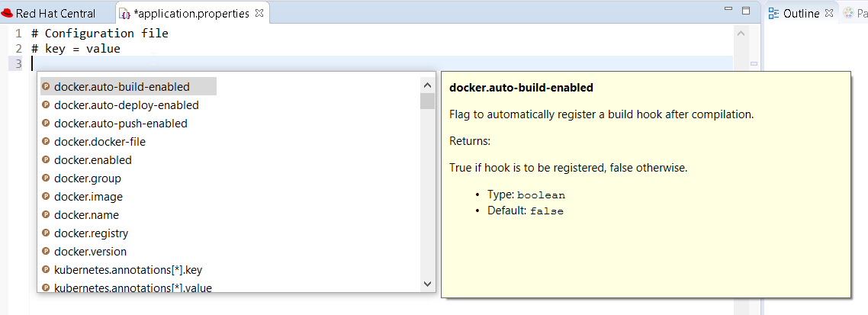Click scroll-up arrow of proposal list
This screenshot has height=315, width=868.
427,85
